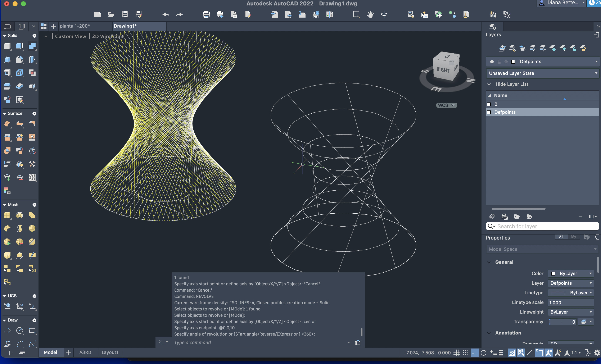Toggle grid display in status bar

457,353
